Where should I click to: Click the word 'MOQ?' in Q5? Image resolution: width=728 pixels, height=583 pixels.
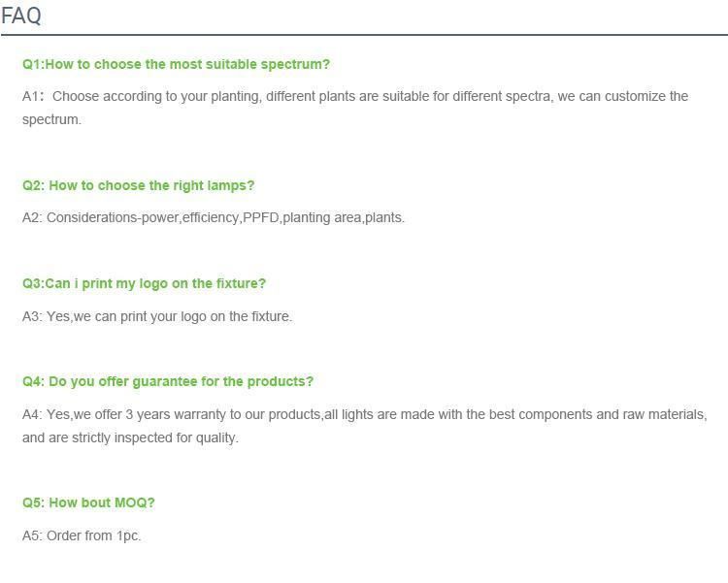point(135,502)
